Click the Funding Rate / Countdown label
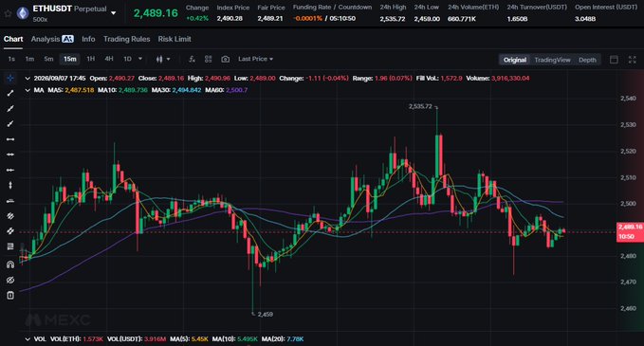 [332, 7]
